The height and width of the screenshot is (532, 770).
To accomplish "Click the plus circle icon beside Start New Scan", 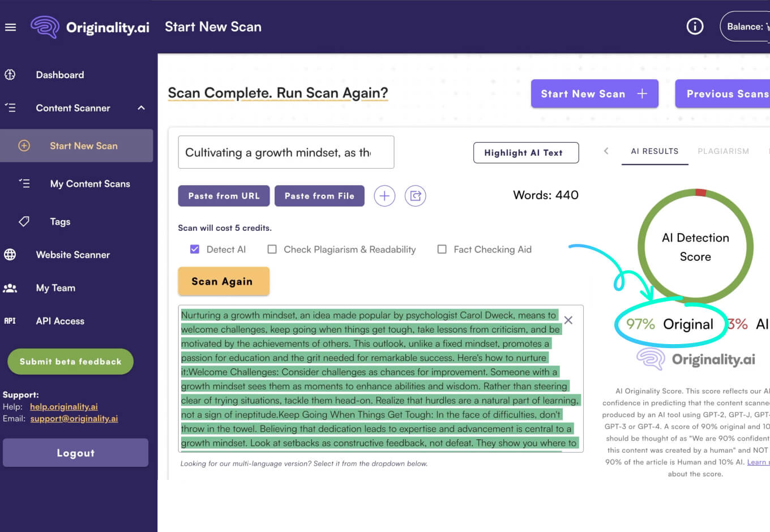I will click(24, 146).
